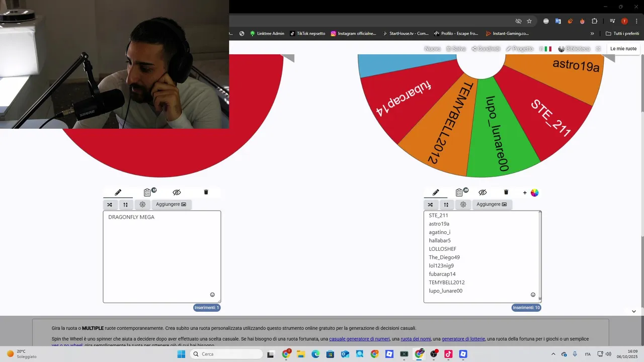
Task: Open the StartHouse.tv bookmark
Action: click(406, 34)
